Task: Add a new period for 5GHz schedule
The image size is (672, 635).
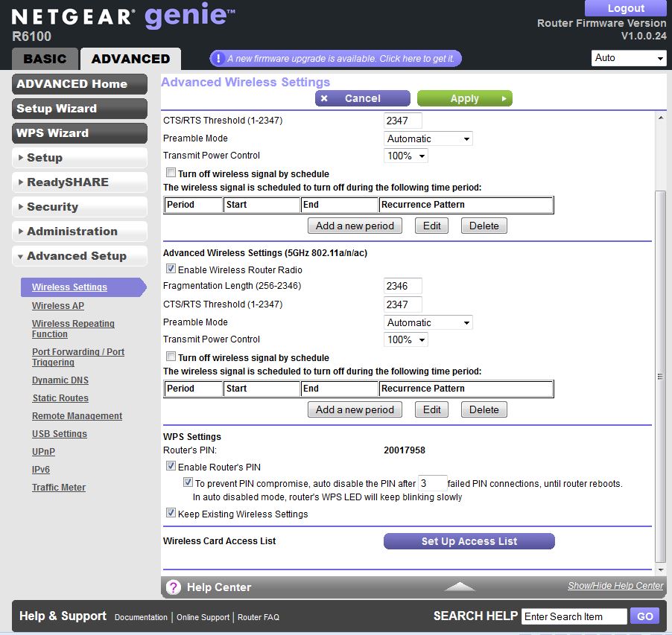Action: tap(355, 409)
